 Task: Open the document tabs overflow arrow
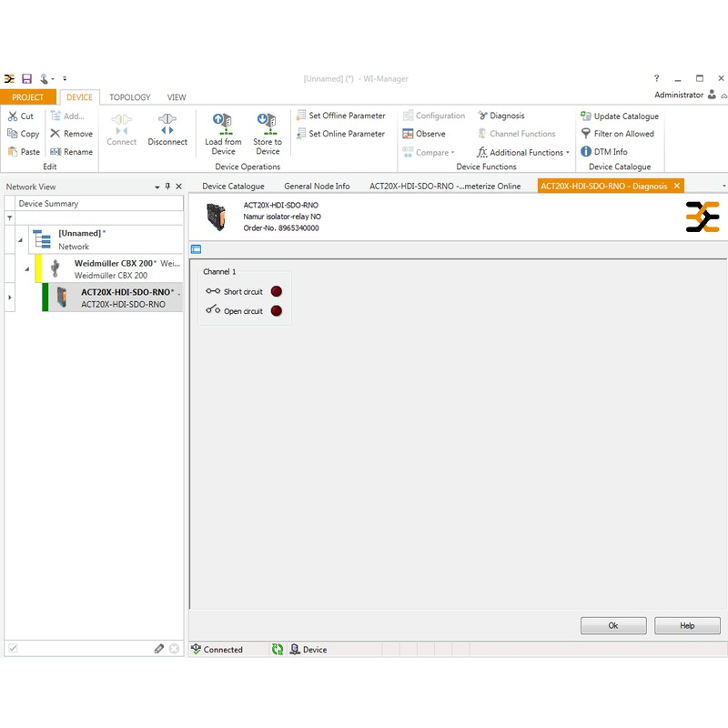[723, 187]
